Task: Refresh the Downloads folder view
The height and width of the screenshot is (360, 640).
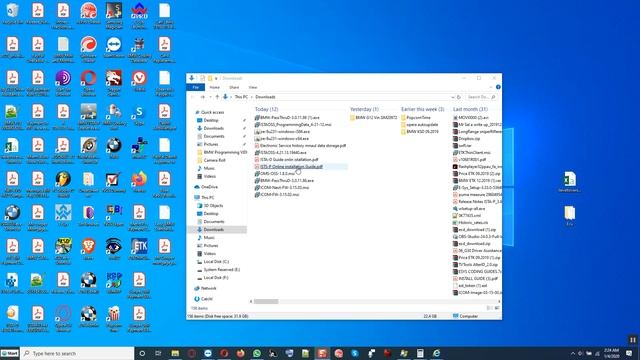Action: coord(459,97)
